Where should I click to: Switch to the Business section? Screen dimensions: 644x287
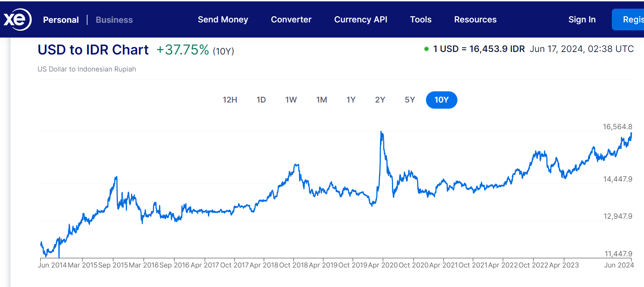(x=114, y=20)
